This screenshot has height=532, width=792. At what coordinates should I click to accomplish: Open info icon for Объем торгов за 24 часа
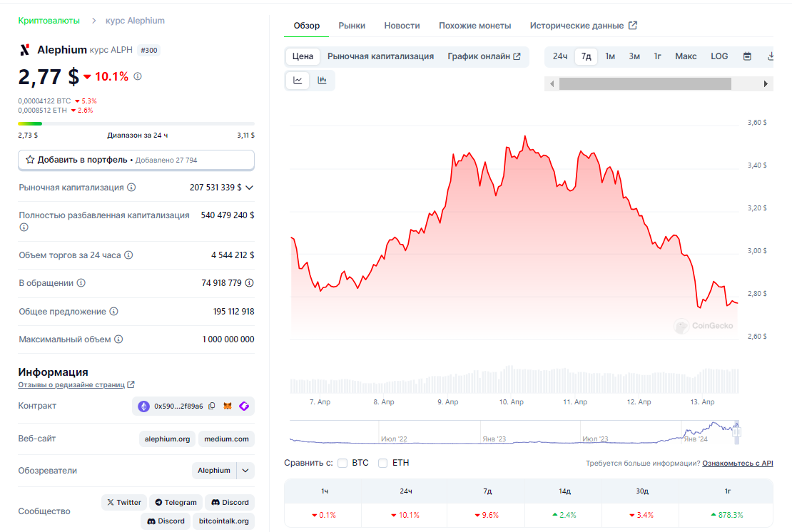click(129, 255)
